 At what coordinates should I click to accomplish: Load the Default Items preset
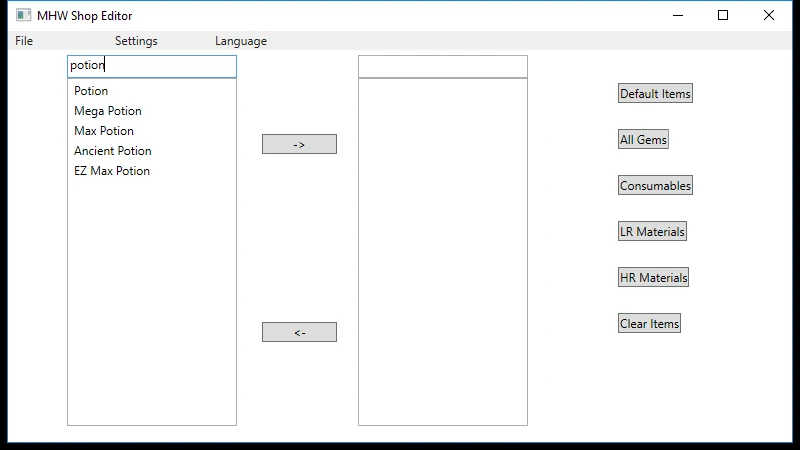pos(655,94)
